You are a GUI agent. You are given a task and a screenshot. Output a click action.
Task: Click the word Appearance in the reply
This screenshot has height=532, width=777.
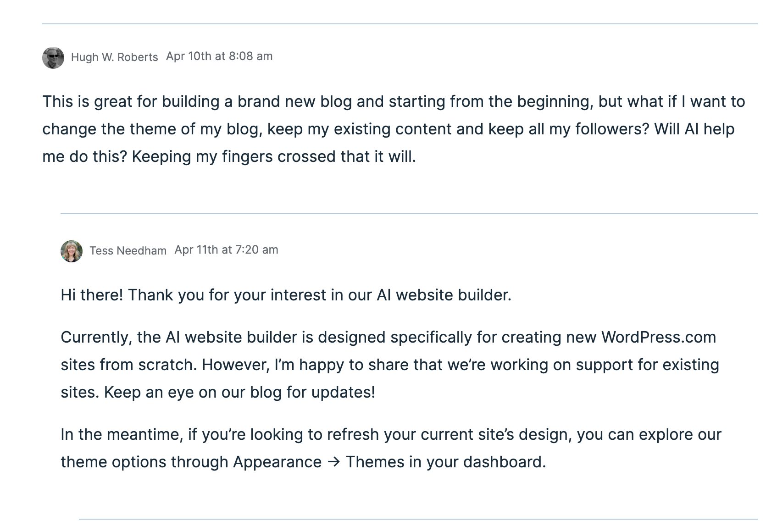click(x=277, y=462)
